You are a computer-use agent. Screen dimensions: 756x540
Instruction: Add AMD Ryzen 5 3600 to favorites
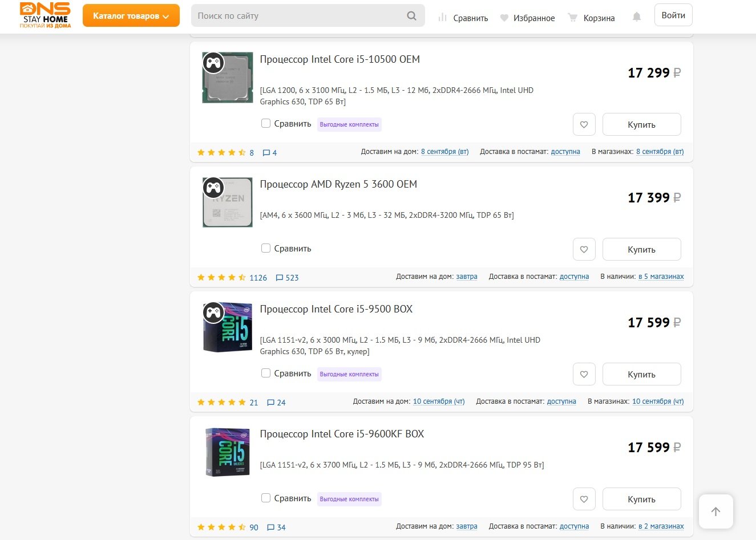pyautogui.click(x=584, y=249)
